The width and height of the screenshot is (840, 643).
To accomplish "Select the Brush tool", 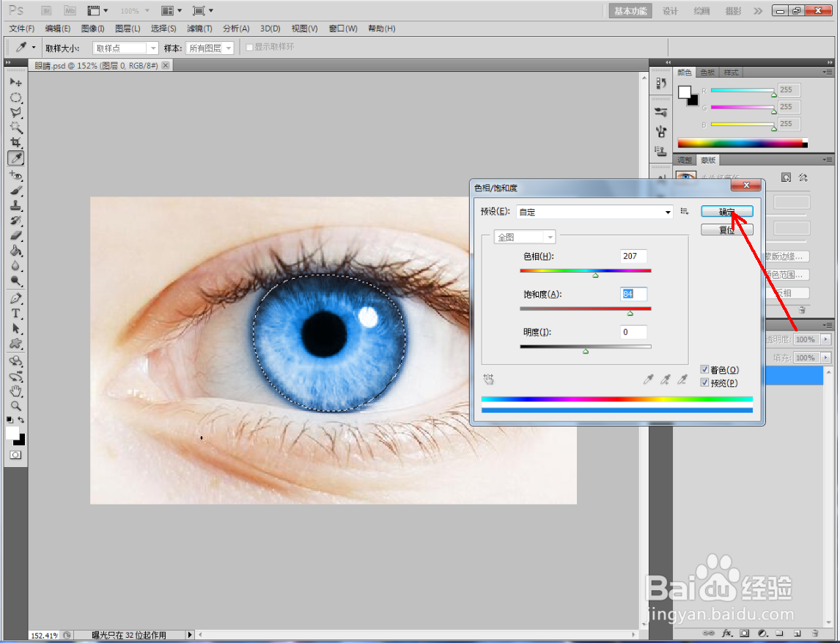I will (16, 190).
